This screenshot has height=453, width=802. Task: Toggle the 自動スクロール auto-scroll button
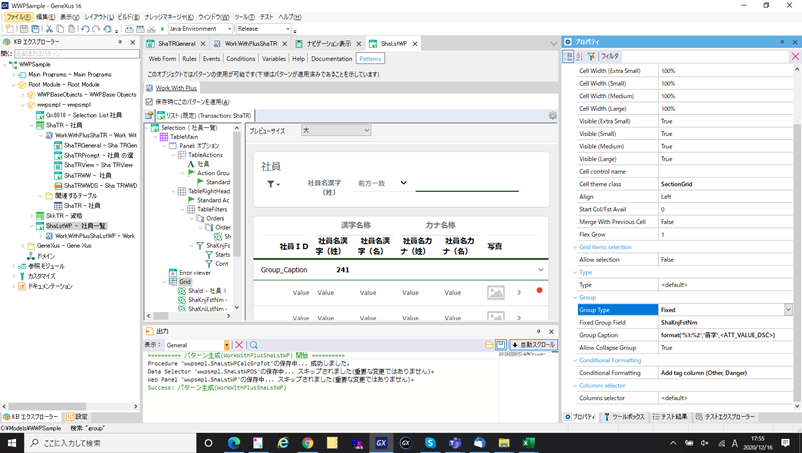pos(533,345)
